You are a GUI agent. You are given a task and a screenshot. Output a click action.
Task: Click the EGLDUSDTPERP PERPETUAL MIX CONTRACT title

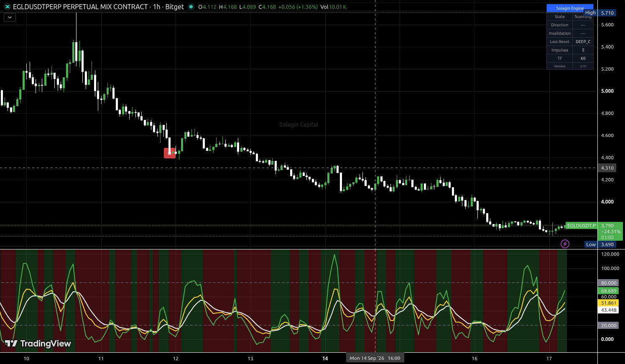80,7
